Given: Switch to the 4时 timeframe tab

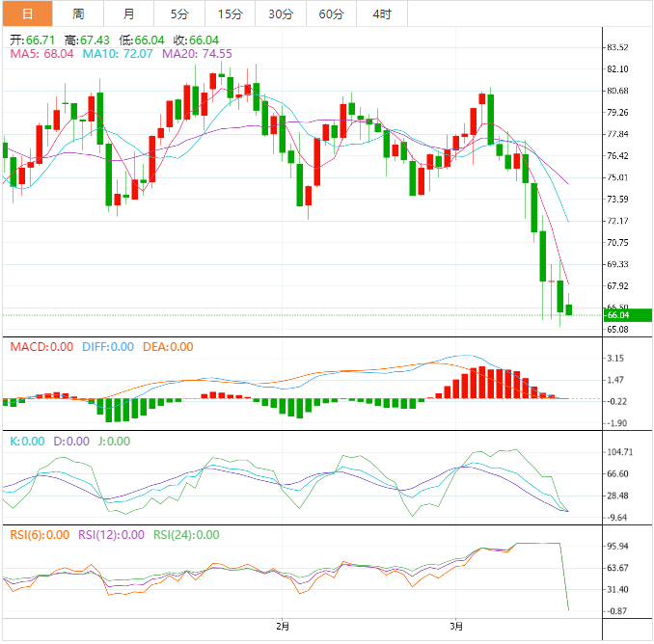Looking at the screenshot, I should click(381, 13).
